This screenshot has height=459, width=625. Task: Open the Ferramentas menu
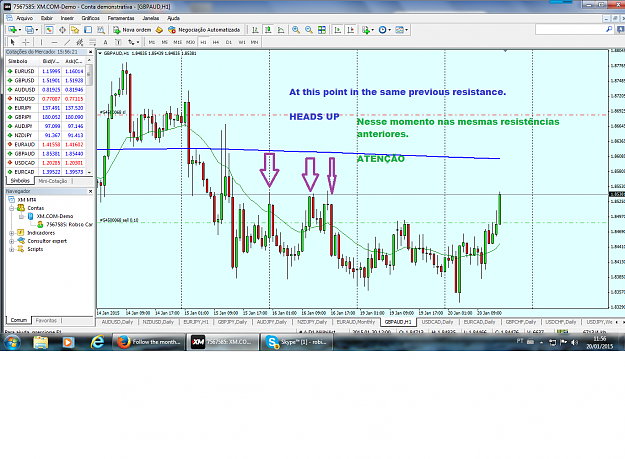[x=121, y=18]
